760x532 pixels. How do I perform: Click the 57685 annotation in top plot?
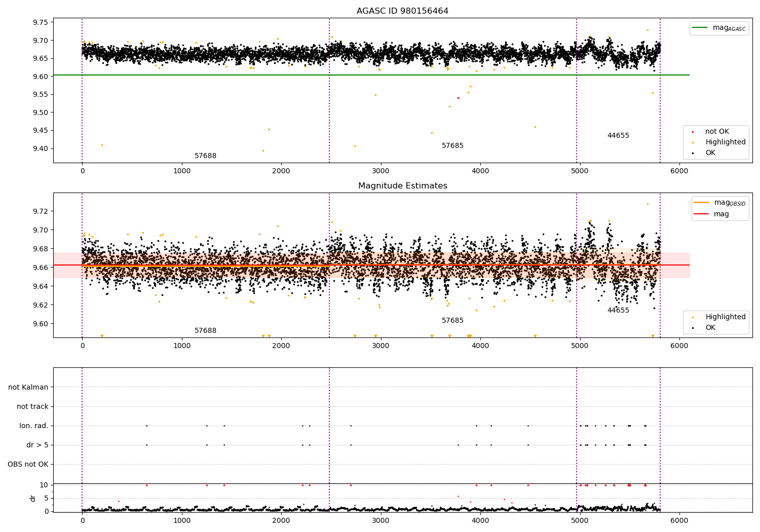[452, 146]
